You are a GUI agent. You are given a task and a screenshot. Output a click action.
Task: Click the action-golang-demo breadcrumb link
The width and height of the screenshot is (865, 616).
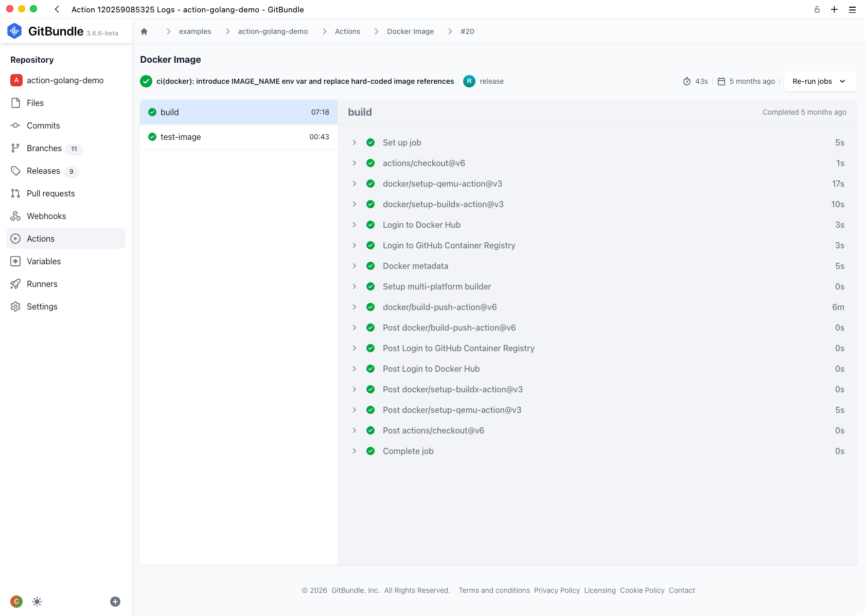(x=273, y=31)
